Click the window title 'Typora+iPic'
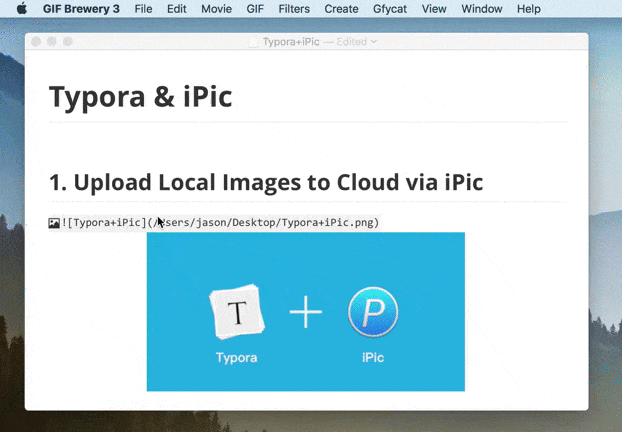The image size is (622, 432). click(291, 42)
